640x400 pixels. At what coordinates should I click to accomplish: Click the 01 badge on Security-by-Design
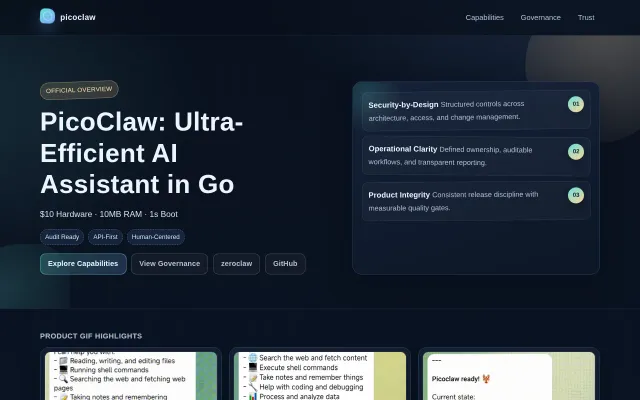point(576,104)
